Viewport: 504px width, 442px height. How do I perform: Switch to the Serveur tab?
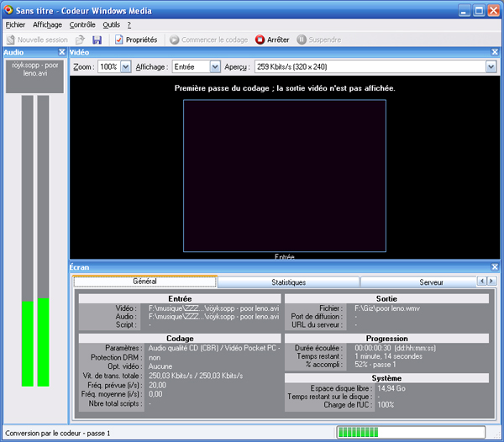(419, 282)
